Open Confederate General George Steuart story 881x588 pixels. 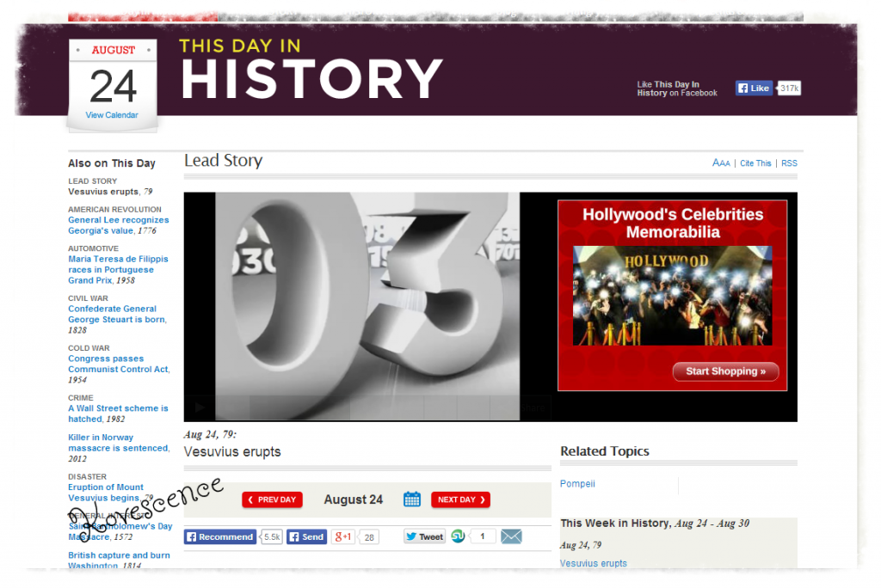(x=117, y=319)
